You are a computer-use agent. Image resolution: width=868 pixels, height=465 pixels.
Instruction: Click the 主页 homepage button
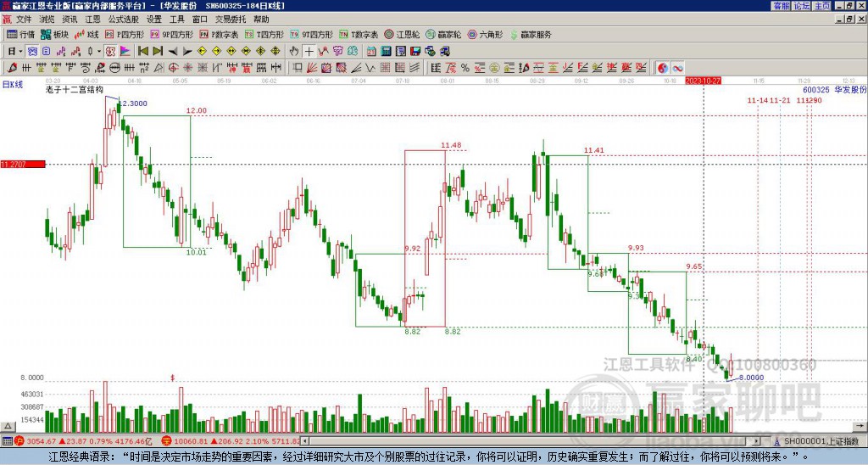(821, 6)
